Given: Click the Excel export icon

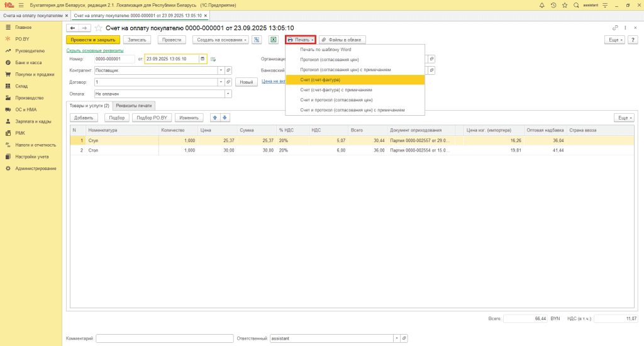Looking at the screenshot, I should tap(274, 40).
